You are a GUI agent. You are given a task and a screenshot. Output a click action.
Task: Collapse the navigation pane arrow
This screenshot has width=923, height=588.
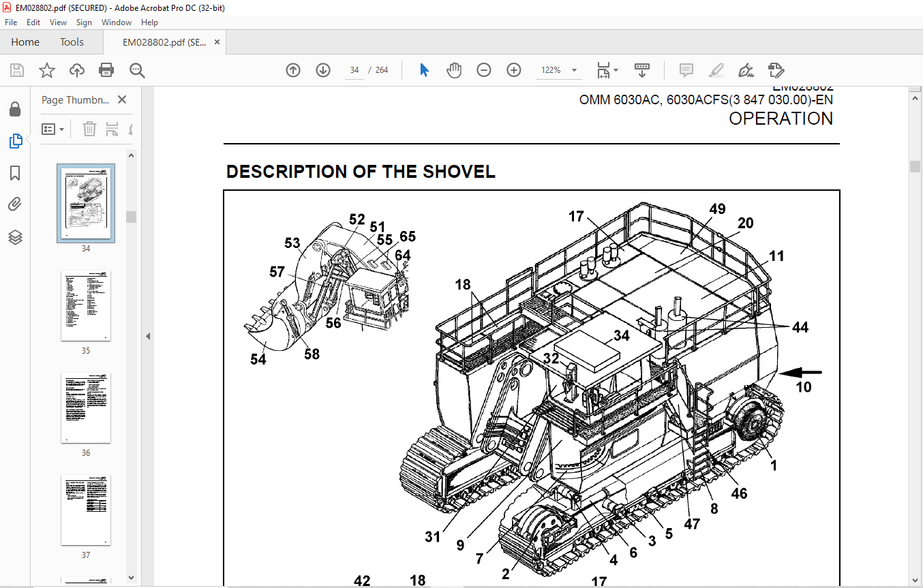(147, 336)
